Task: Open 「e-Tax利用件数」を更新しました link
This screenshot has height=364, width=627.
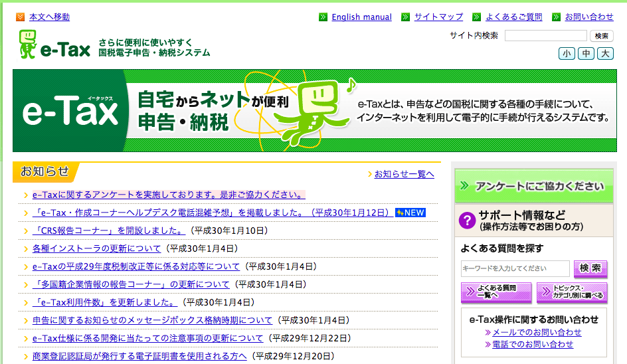Action: tap(105, 302)
